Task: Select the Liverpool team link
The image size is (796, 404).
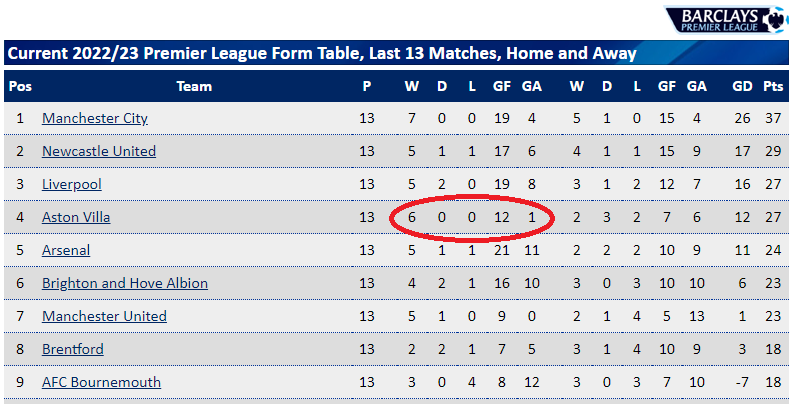Action: 72,184
